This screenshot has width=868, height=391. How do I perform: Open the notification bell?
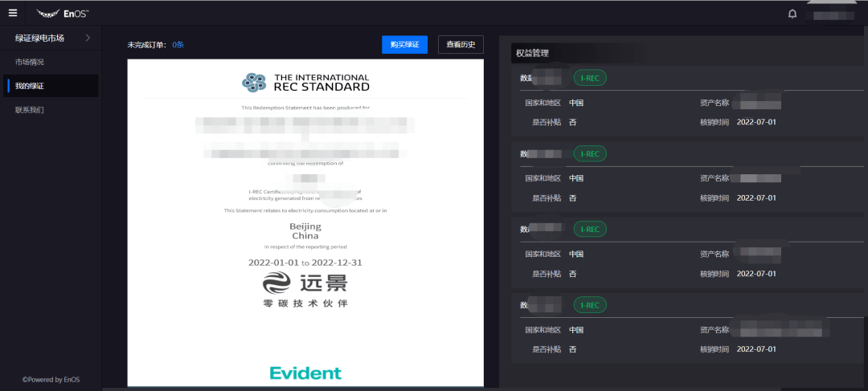pyautogui.click(x=792, y=14)
